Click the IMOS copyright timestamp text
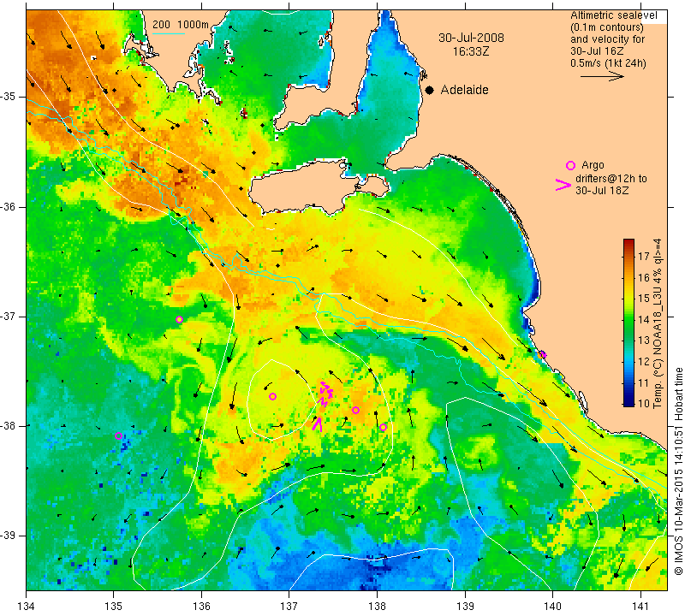 pyautogui.click(x=678, y=471)
